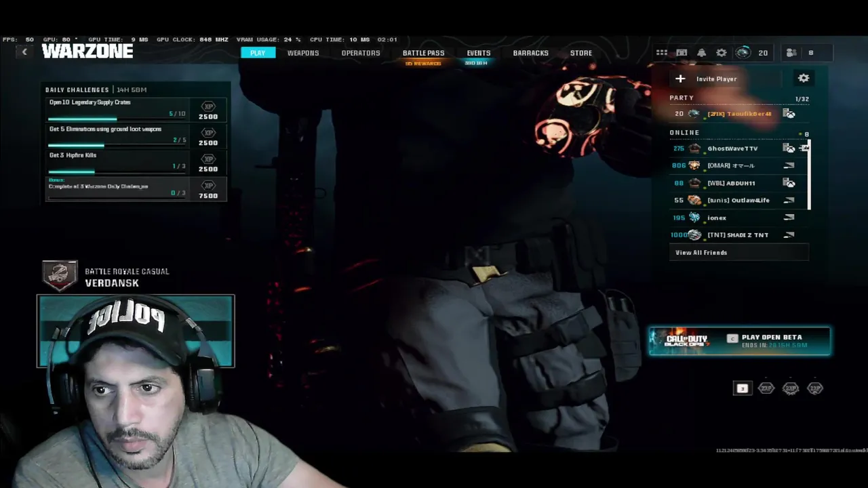Open the BARRACKS tab
The height and width of the screenshot is (488, 868).
pos(530,53)
